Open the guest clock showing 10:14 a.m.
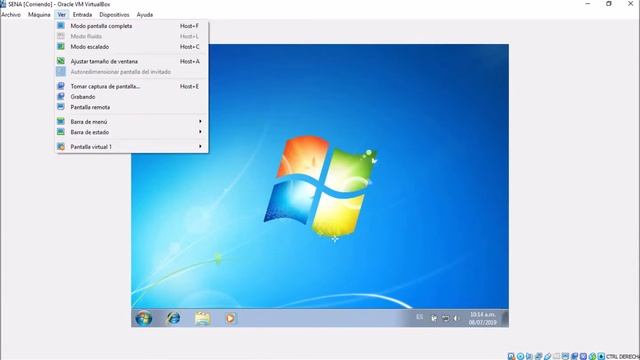Image resolution: width=640 pixels, height=360 pixels. pyautogui.click(x=482, y=318)
